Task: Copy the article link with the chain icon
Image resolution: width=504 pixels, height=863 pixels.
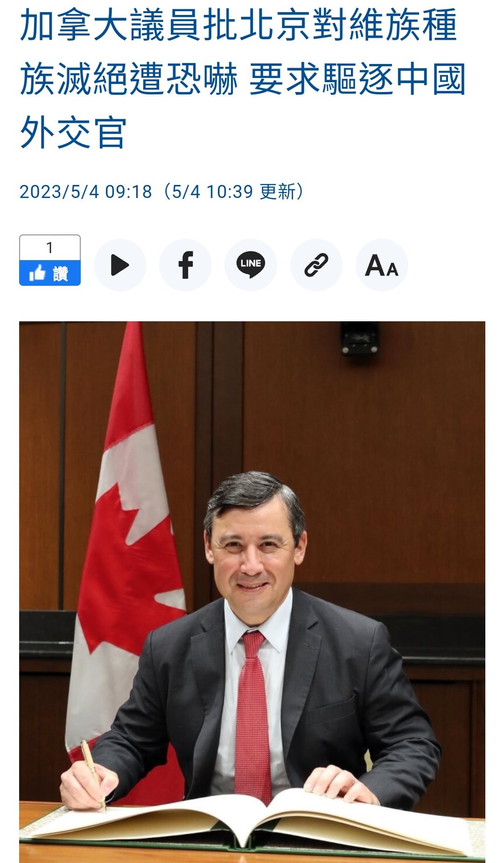Action: coord(316,265)
